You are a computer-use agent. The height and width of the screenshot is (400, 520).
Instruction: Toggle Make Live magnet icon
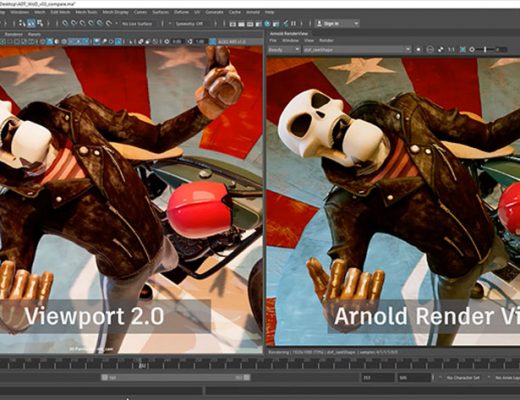[x=108, y=23]
